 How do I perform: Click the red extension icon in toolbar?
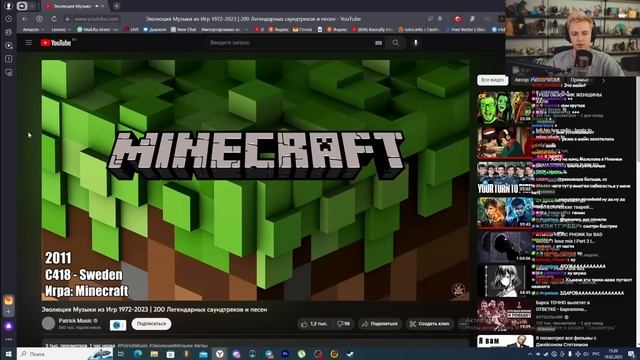[458, 19]
